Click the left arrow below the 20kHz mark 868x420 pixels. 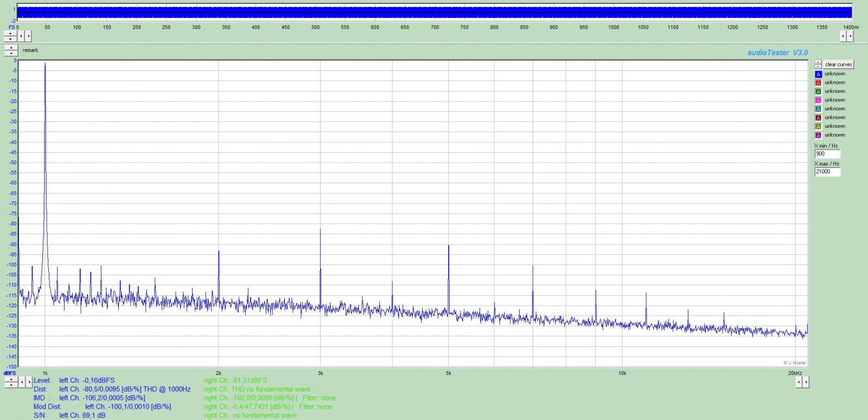click(x=799, y=382)
